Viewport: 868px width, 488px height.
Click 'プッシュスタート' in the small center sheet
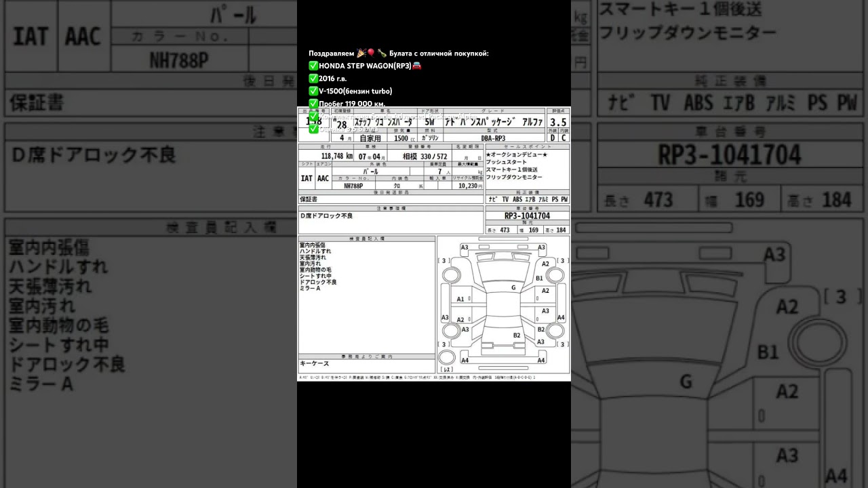point(506,162)
